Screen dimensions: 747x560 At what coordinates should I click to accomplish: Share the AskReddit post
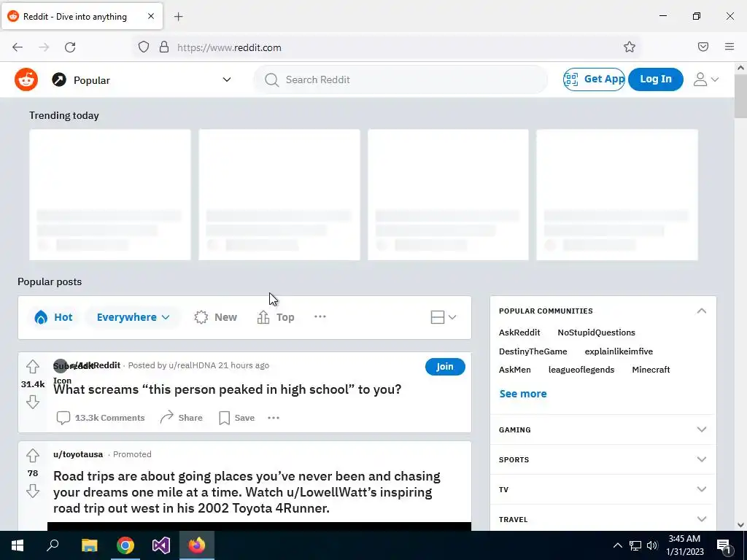coord(182,418)
